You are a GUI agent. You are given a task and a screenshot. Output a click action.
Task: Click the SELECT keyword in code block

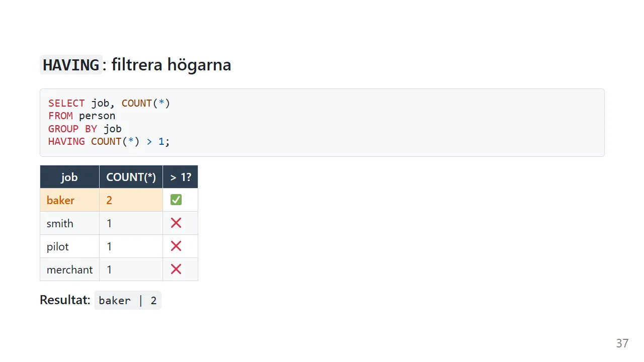[66, 103]
